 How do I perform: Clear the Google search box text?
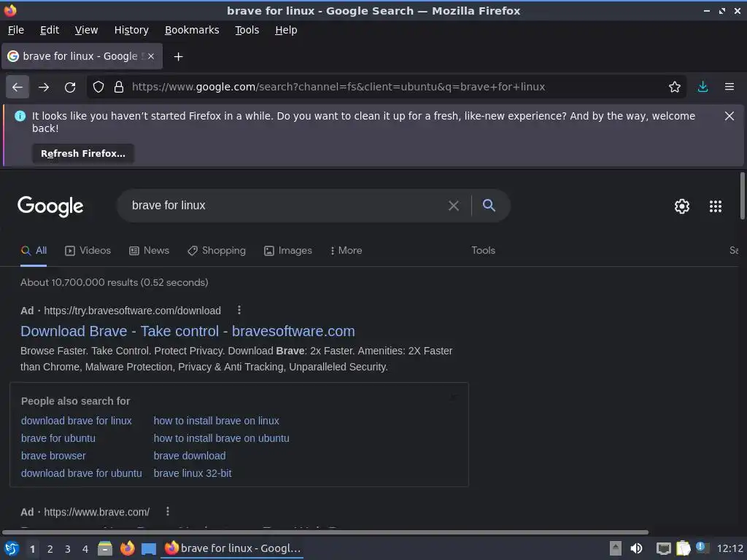[454, 206]
